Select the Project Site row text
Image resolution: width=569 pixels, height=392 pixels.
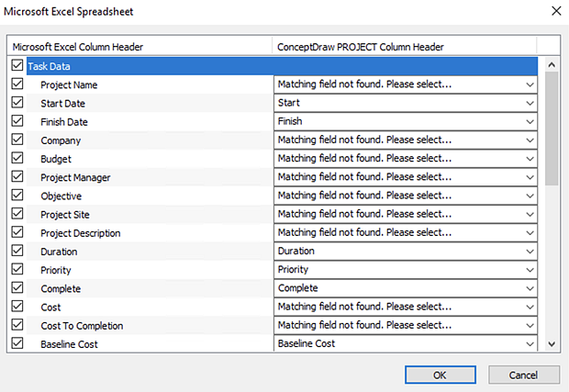[x=65, y=215]
